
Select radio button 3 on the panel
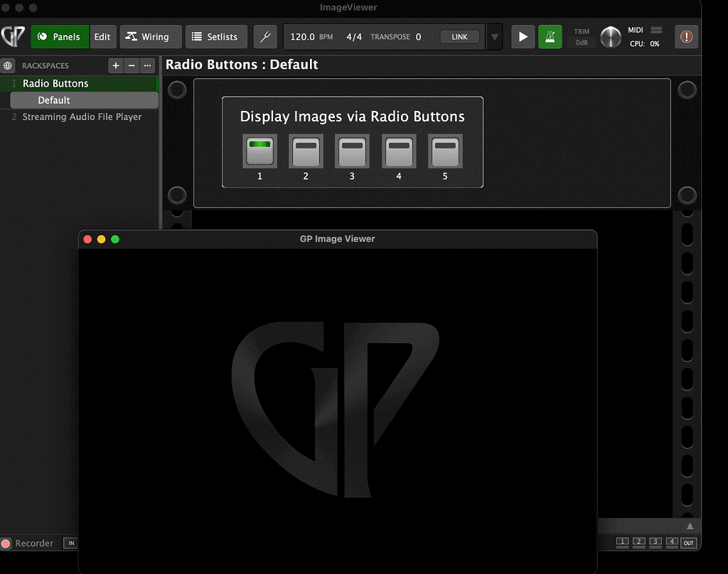point(352,151)
